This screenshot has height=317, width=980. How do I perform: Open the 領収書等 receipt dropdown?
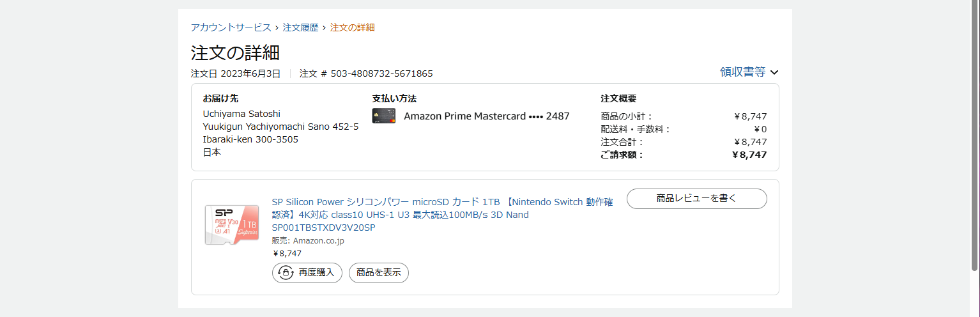743,72
